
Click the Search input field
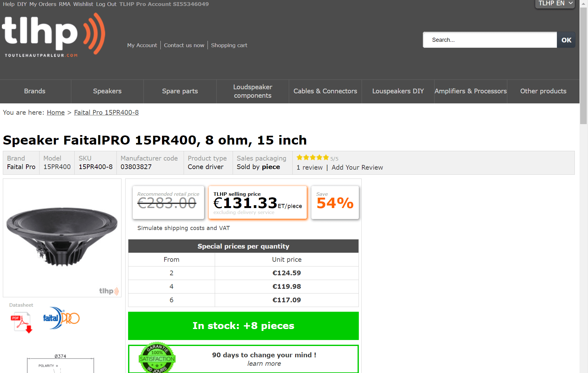coord(490,40)
